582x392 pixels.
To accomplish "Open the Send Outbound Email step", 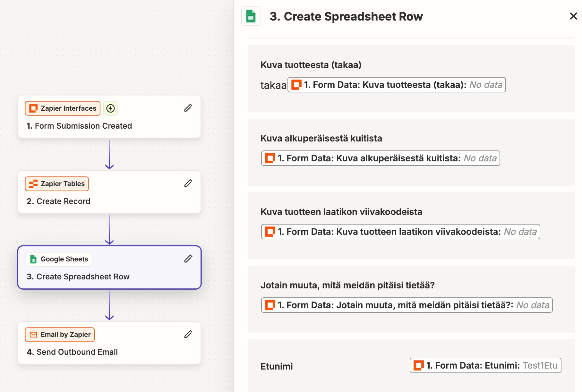I will coord(73,352).
